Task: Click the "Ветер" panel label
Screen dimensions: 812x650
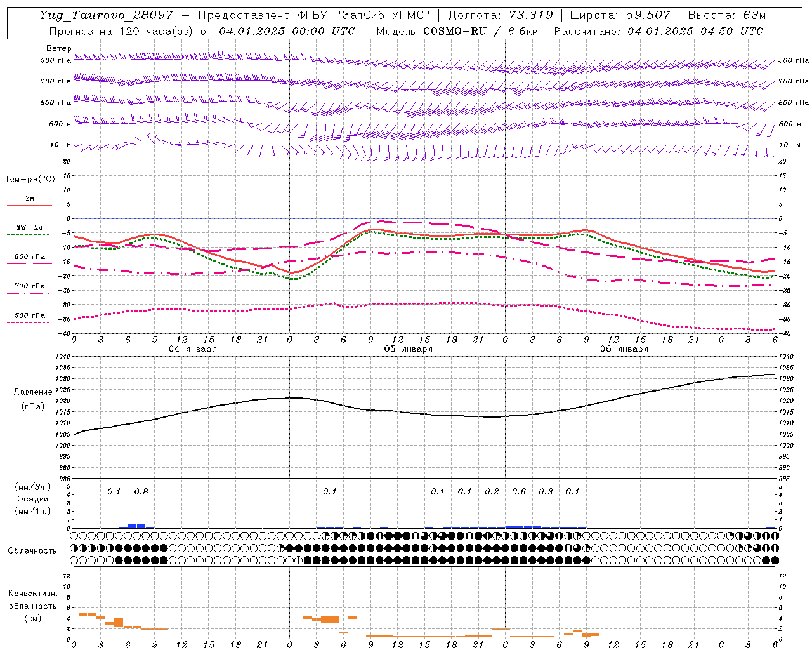Action: [x=59, y=48]
